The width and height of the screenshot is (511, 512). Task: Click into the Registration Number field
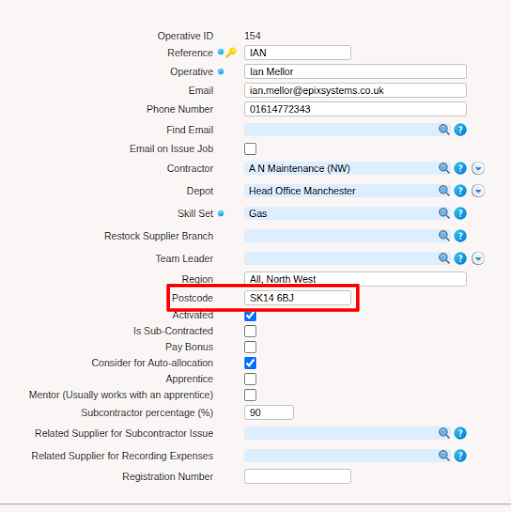pyautogui.click(x=297, y=476)
